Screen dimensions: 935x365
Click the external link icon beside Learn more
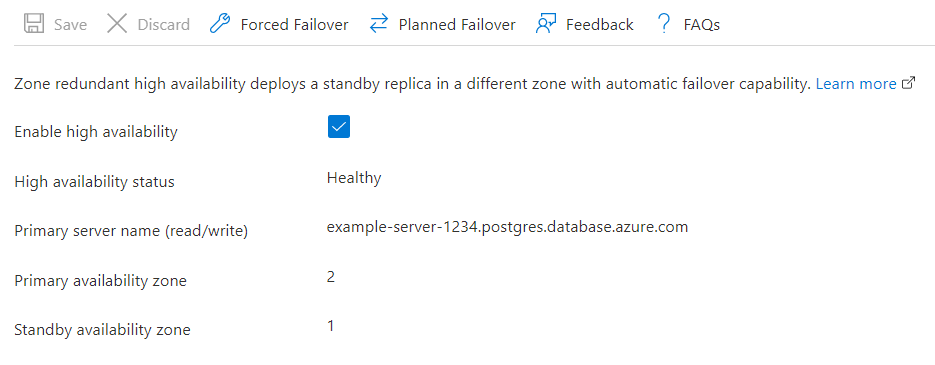pyautogui.click(x=909, y=83)
